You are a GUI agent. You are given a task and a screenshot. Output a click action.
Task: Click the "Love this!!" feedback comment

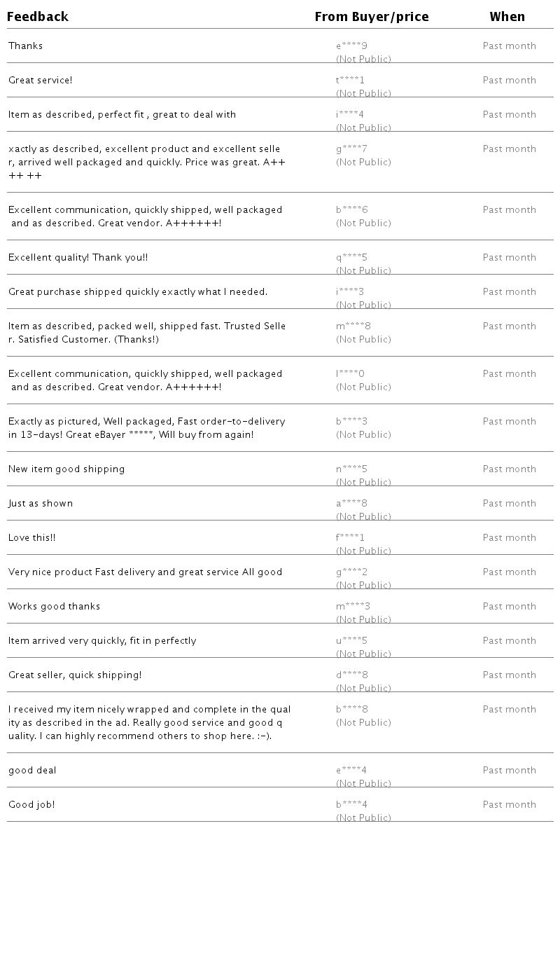pos(32,538)
